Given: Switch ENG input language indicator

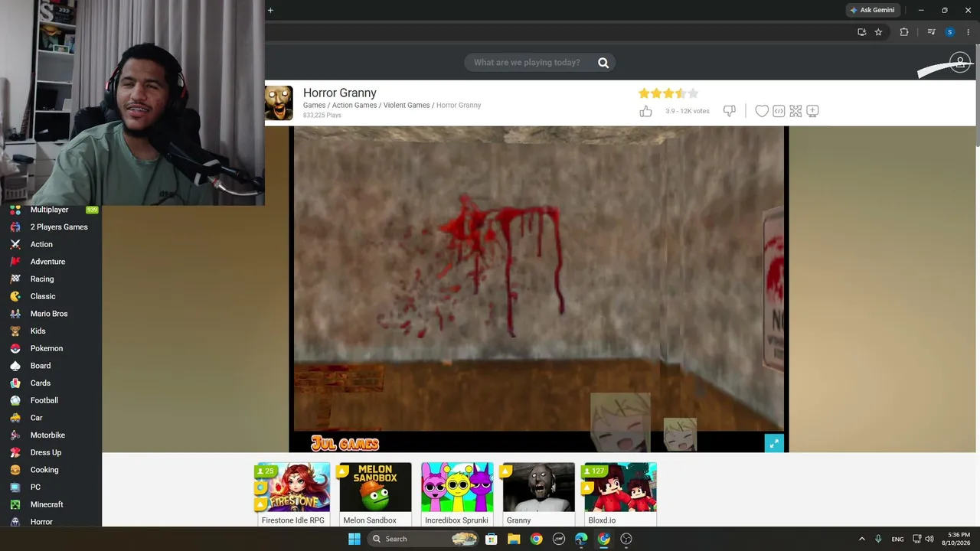Looking at the screenshot, I should (x=897, y=539).
